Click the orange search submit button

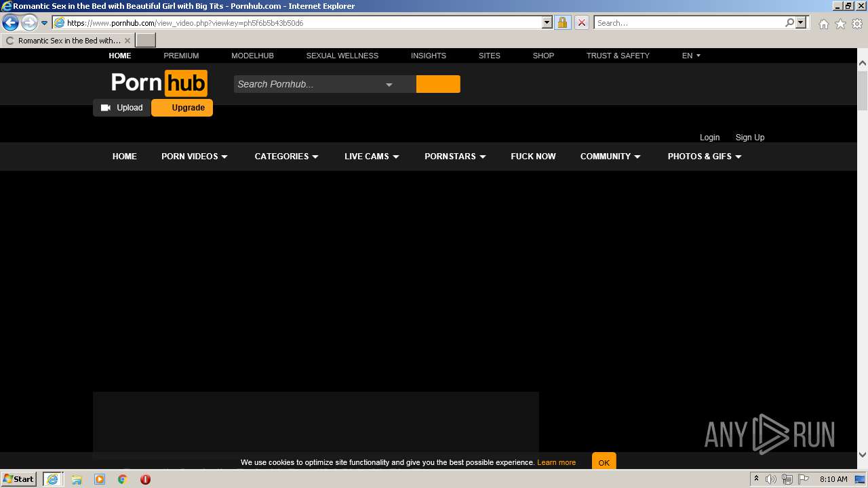(x=438, y=84)
